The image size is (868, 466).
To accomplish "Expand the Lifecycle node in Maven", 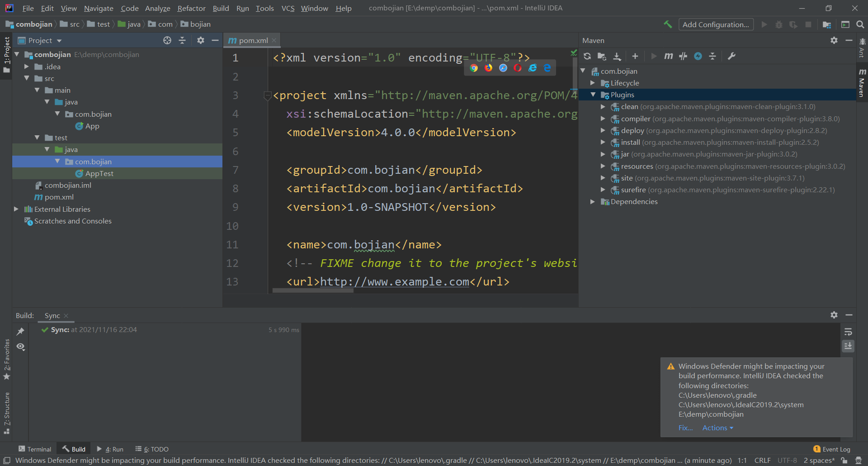I will pos(593,83).
